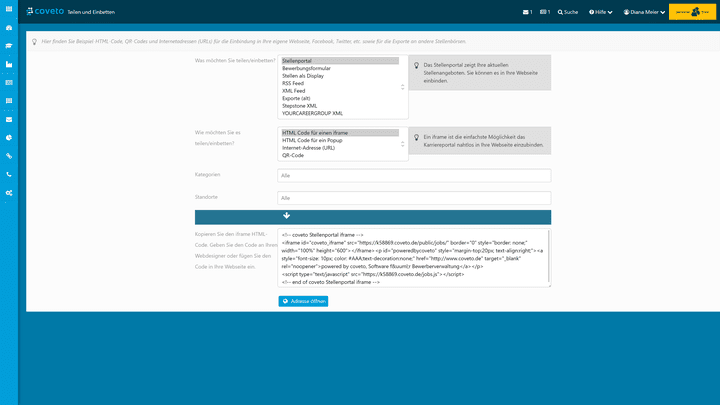Open the ticket counter icon in top bar
Viewport: 720px width, 405px height.
pyautogui.click(x=545, y=12)
